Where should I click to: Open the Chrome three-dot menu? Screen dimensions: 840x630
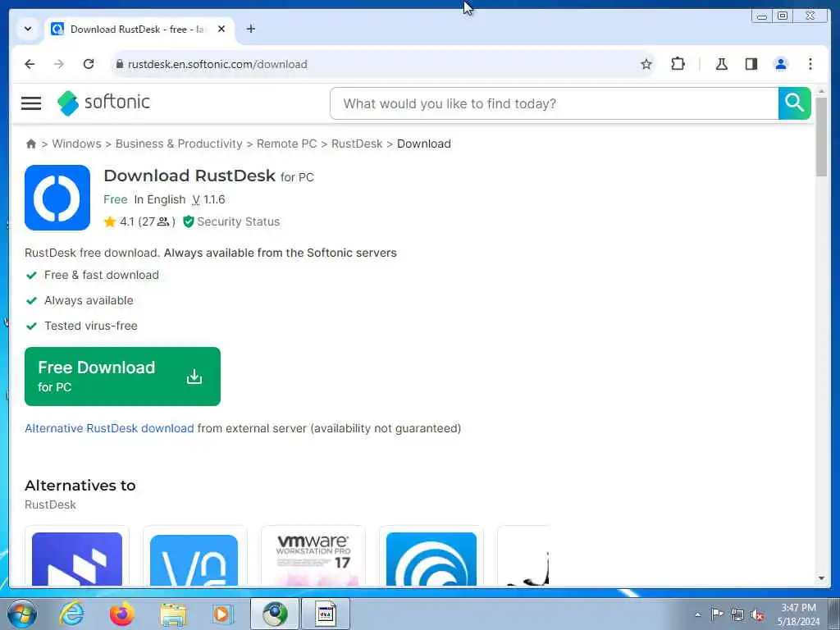(x=810, y=64)
